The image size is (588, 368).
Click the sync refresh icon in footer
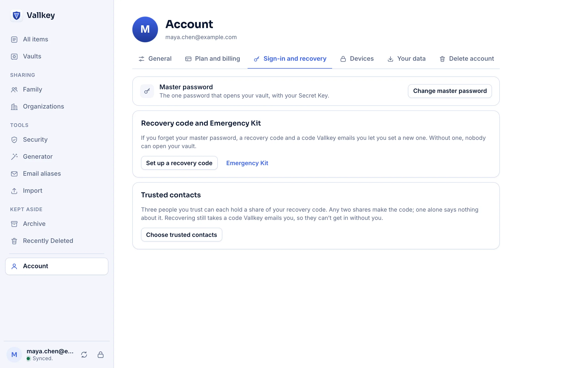(84, 355)
